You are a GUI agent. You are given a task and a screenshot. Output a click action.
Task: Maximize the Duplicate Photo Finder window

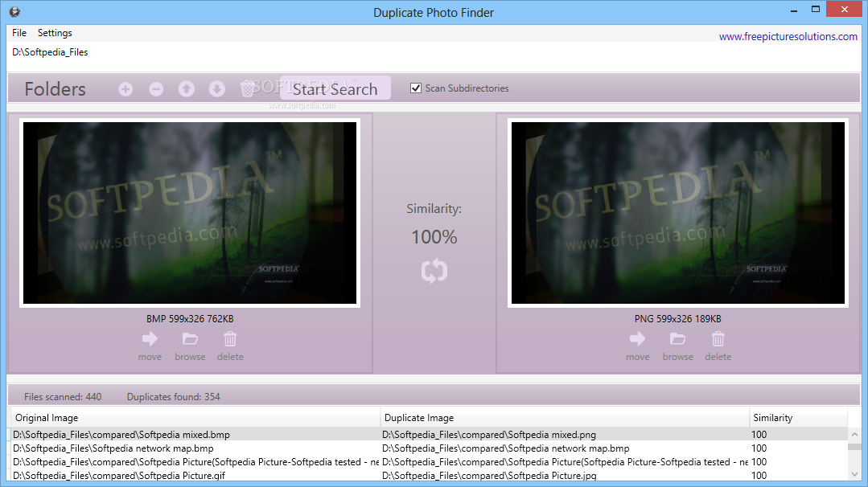click(816, 10)
